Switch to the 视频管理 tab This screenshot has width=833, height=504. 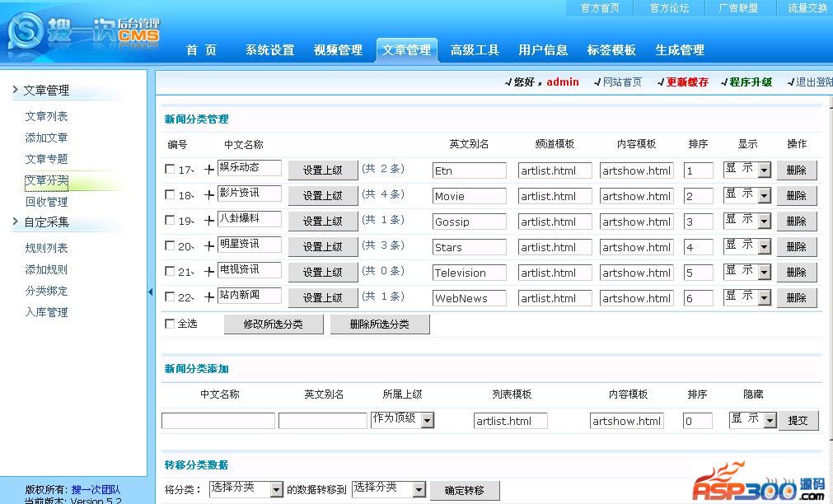tap(338, 50)
